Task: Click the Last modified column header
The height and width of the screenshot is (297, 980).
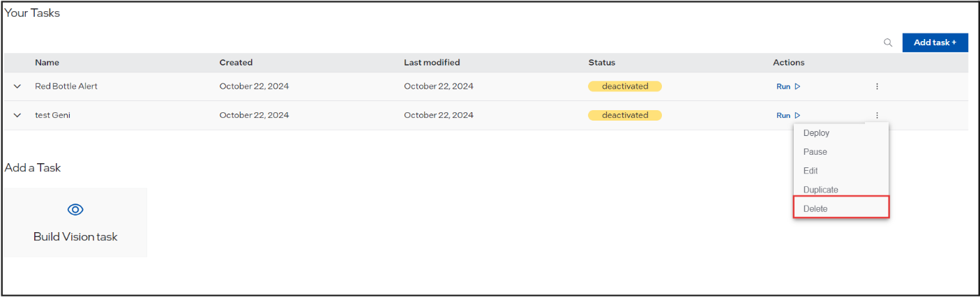Action: coord(432,63)
